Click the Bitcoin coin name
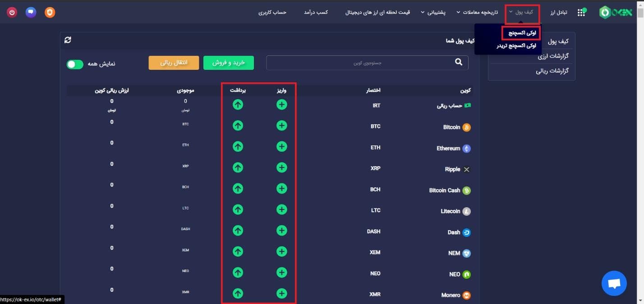The height and width of the screenshot is (304, 644). pos(451,127)
